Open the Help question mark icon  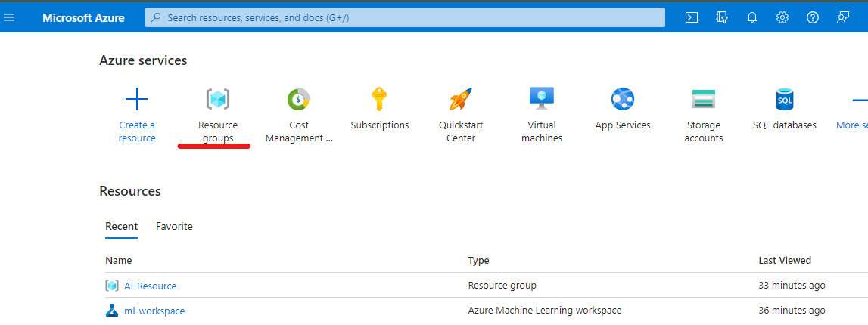click(812, 17)
